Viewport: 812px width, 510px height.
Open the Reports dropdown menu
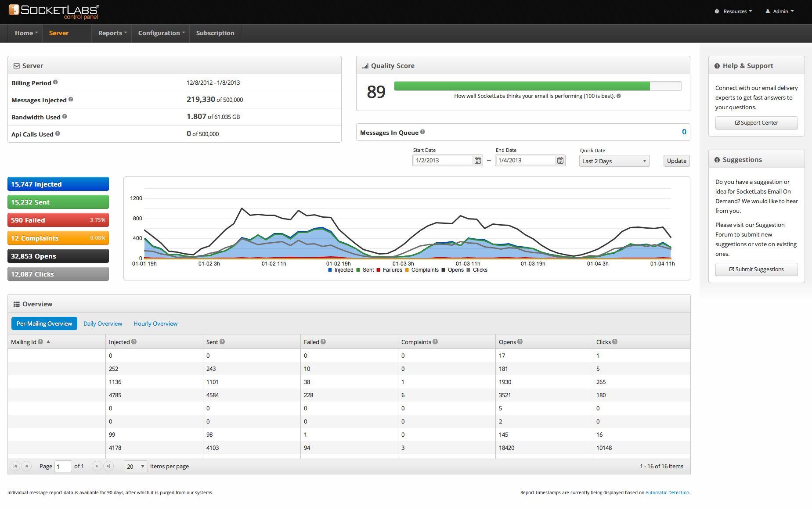click(112, 33)
